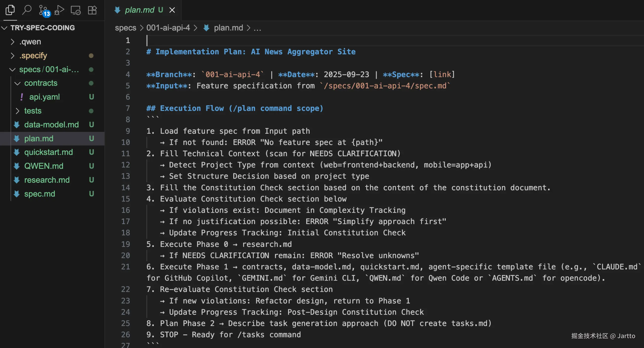This screenshot has height=348, width=644.
Task: Open the Search view icon
Action: pyautogui.click(x=26, y=10)
